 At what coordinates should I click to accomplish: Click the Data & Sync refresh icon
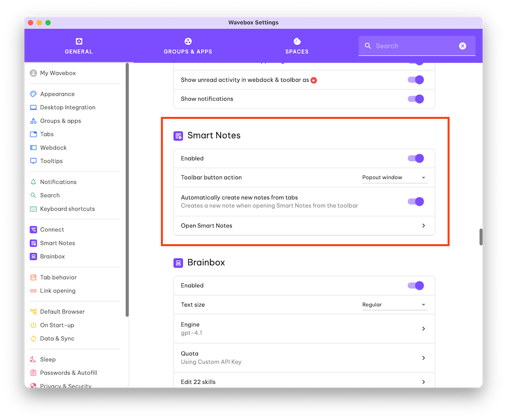click(33, 339)
